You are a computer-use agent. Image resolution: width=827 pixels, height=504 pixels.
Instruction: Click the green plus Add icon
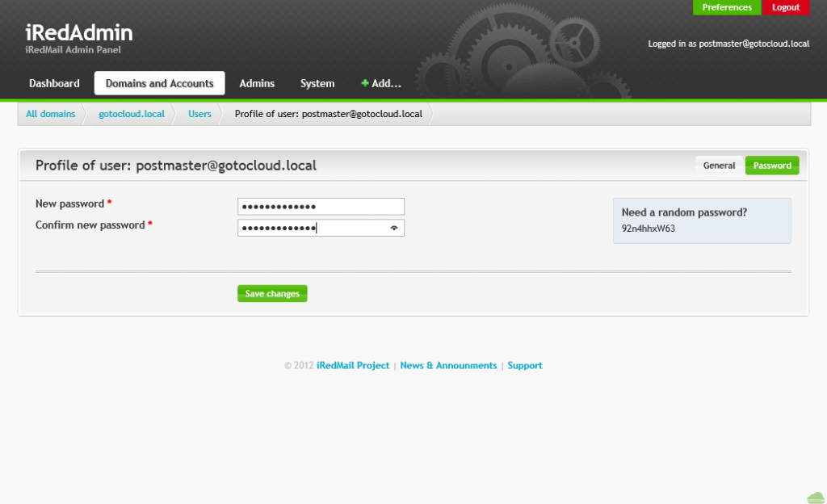[x=365, y=83]
